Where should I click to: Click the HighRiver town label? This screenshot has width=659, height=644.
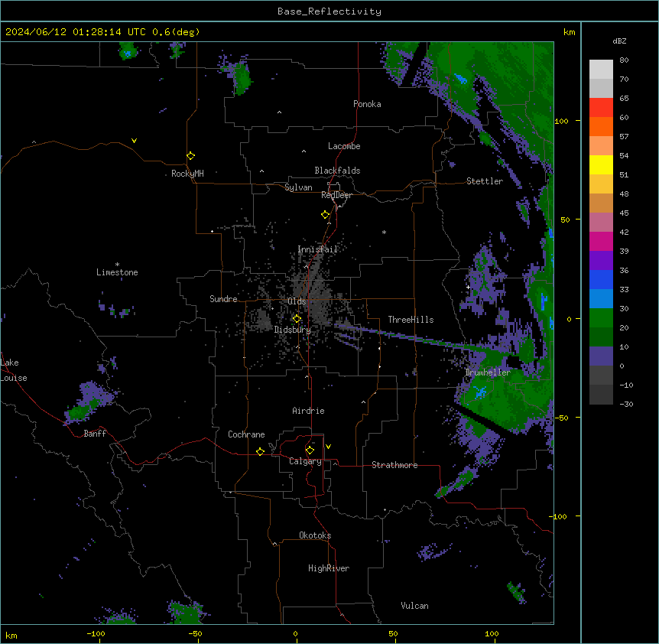point(329,568)
